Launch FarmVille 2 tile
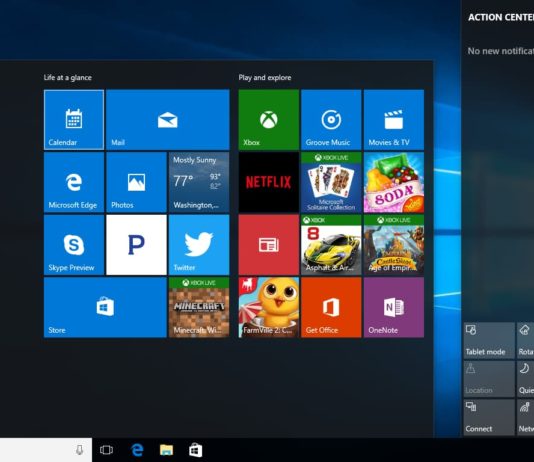 269,307
